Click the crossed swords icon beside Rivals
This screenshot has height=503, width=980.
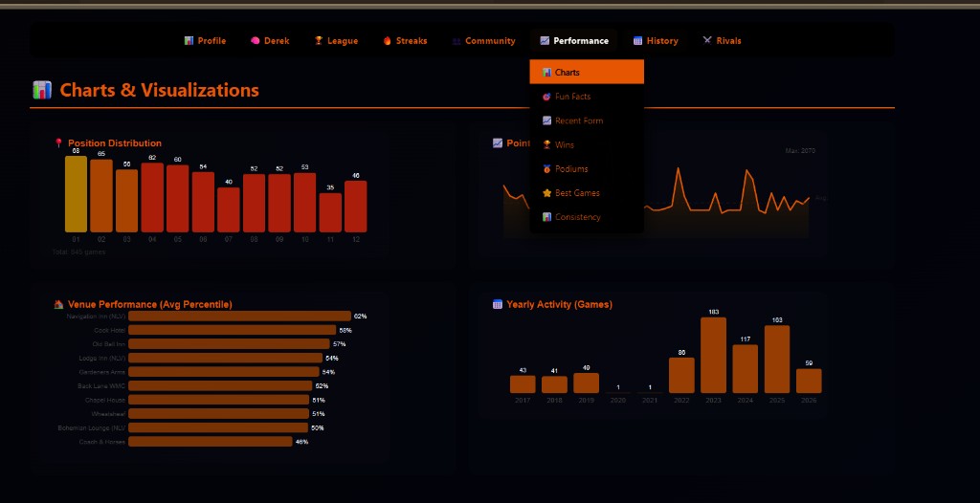point(707,40)
